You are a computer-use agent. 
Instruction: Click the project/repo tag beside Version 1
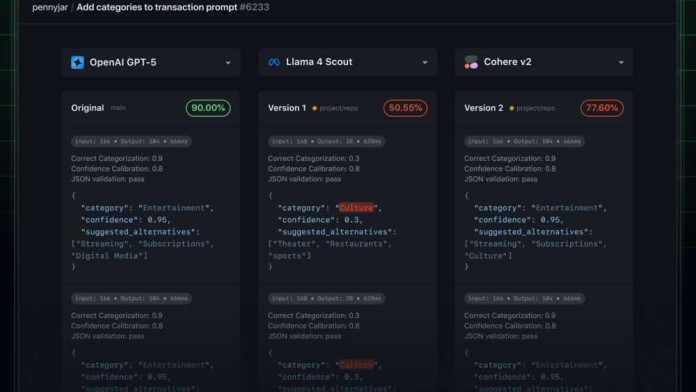coord(338,108)
